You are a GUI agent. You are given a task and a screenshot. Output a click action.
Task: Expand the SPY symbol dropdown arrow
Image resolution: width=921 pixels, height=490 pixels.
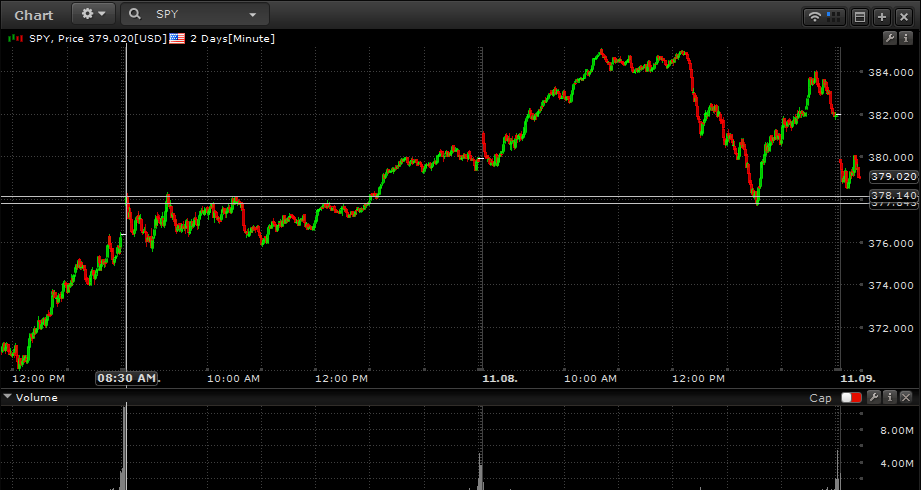[x=253, y=15]
